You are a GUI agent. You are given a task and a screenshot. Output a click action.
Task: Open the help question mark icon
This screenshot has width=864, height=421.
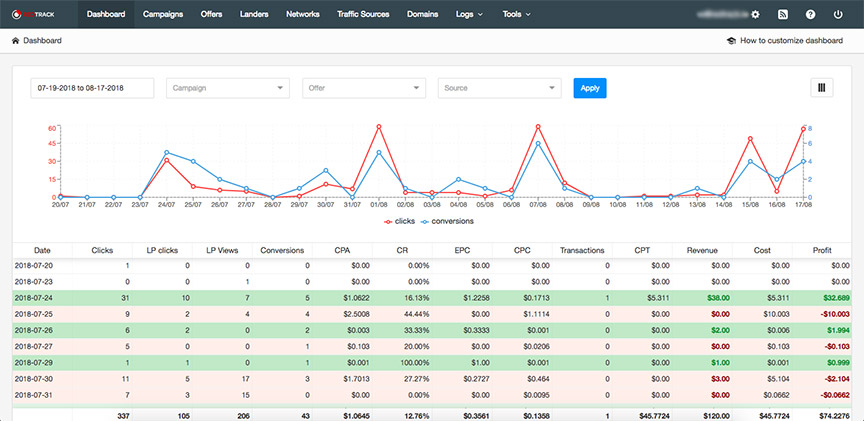[x=810, y=14]
